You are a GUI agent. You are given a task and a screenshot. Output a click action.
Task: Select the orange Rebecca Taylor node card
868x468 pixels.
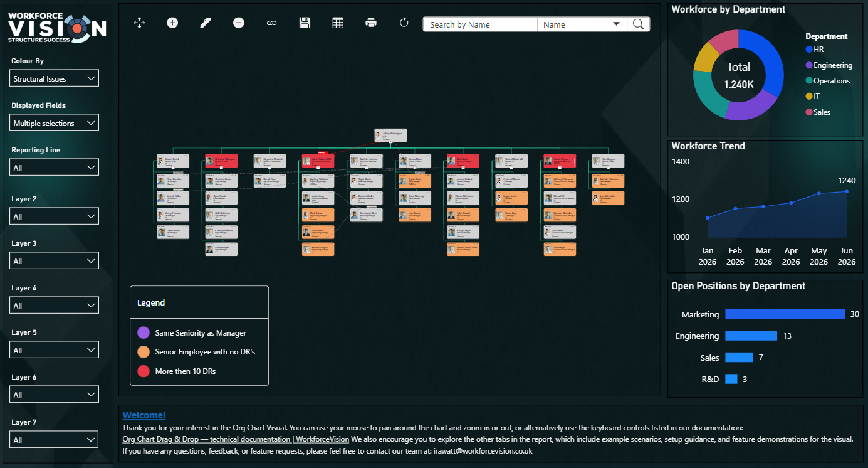click(x=318, y=248)
